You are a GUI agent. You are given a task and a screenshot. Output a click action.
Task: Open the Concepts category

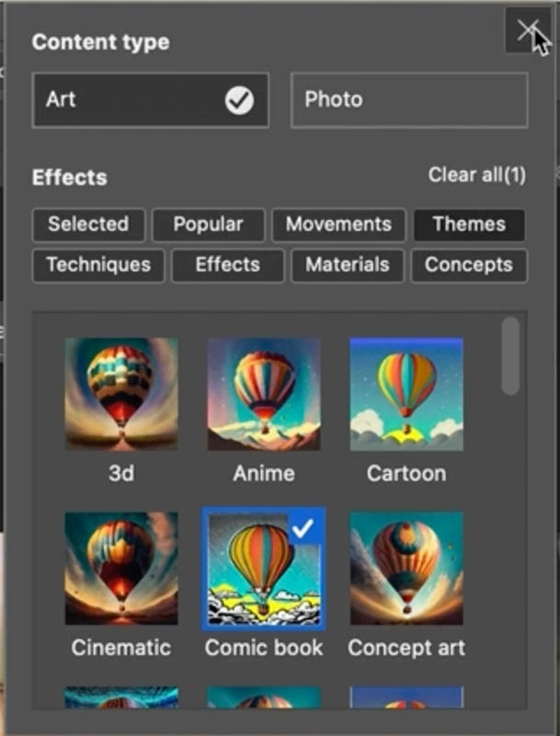pyautogui.click(x=469, y=265)
